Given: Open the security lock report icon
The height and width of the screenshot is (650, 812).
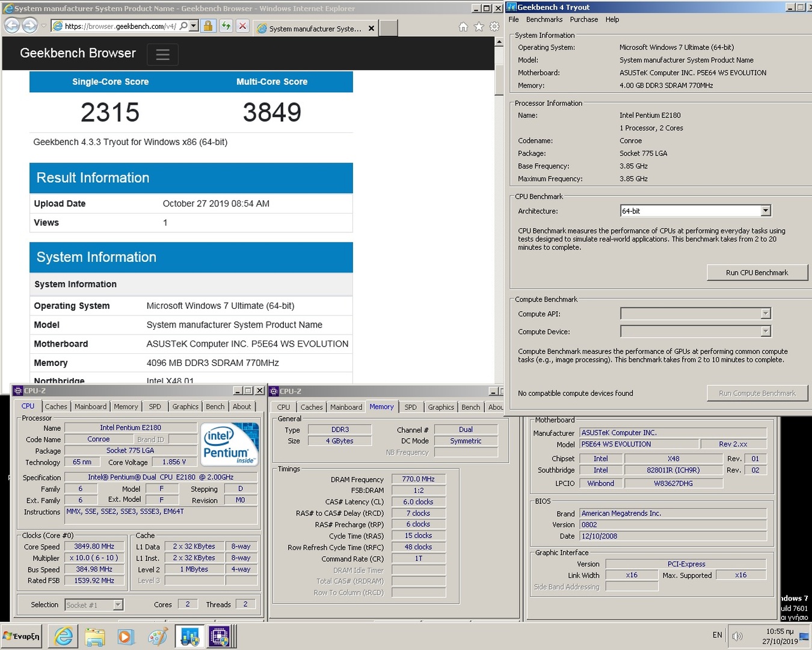Looking at the screenshot, I should point(208,26).
